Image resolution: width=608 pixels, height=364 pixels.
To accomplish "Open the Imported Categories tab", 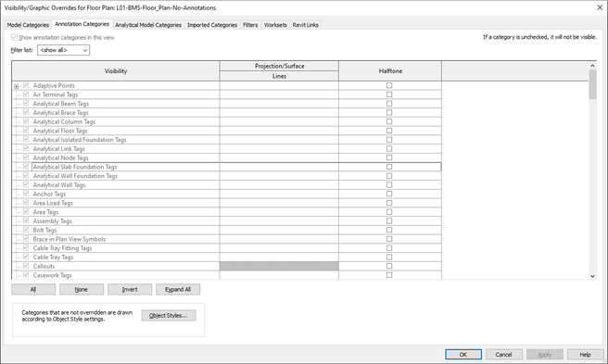I will (212, 25).
